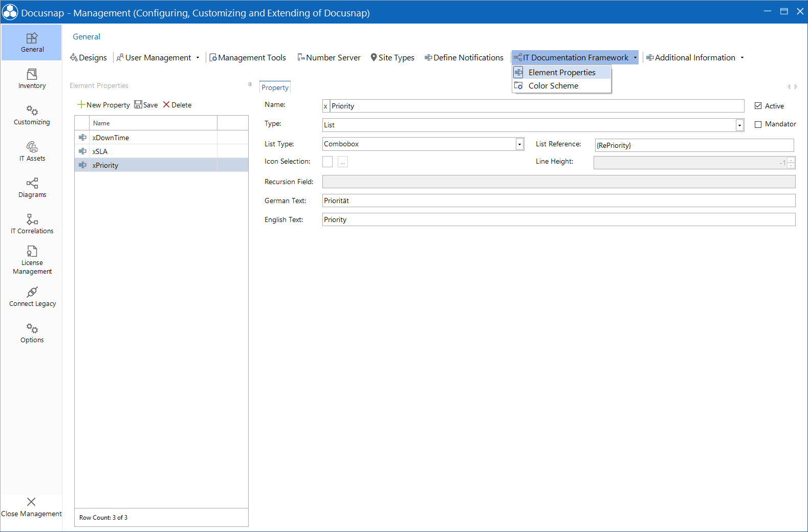
Task: Select the xDownTime row
Action: tap(161, 137)
